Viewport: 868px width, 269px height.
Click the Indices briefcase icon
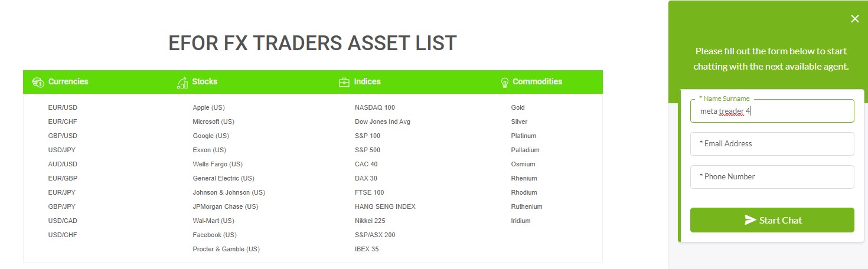coord(344,83)
